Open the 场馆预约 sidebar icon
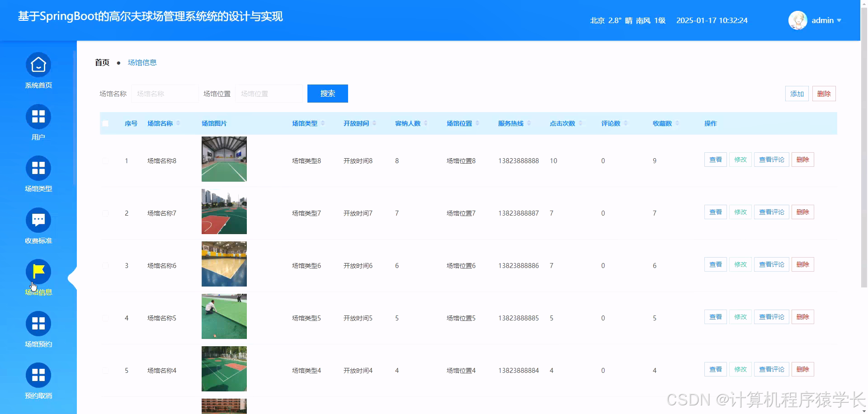Screen dimensions: 868x414 point(38,324)
